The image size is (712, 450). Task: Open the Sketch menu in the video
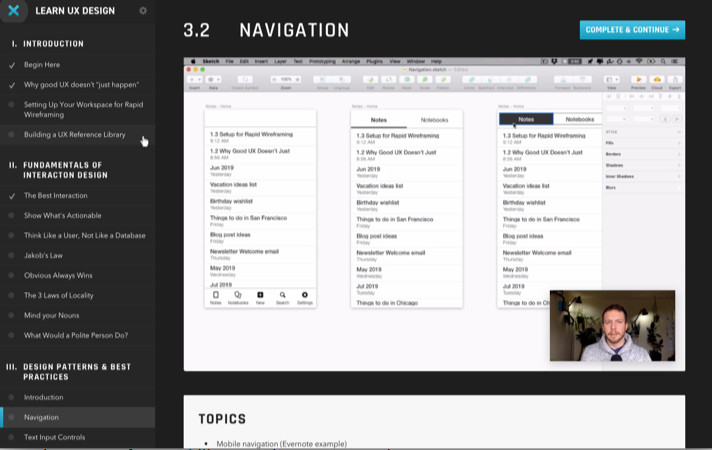(x=211, y=61)
